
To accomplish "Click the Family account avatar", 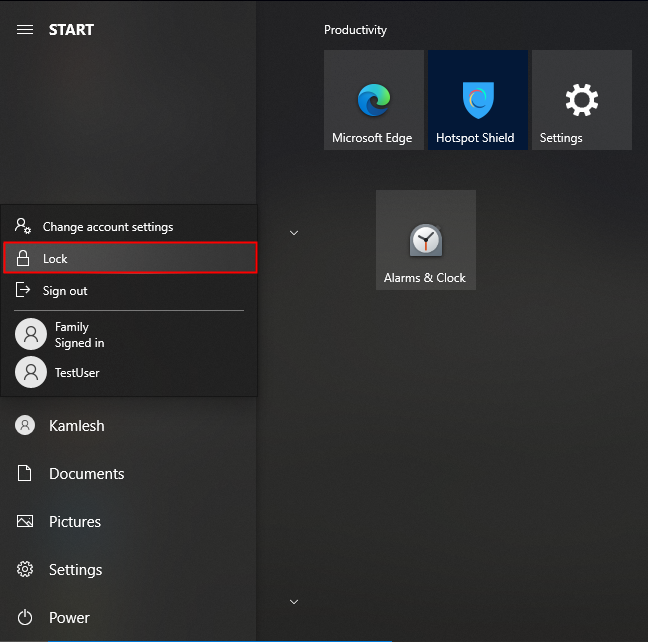I will click(x=31, y=334).
